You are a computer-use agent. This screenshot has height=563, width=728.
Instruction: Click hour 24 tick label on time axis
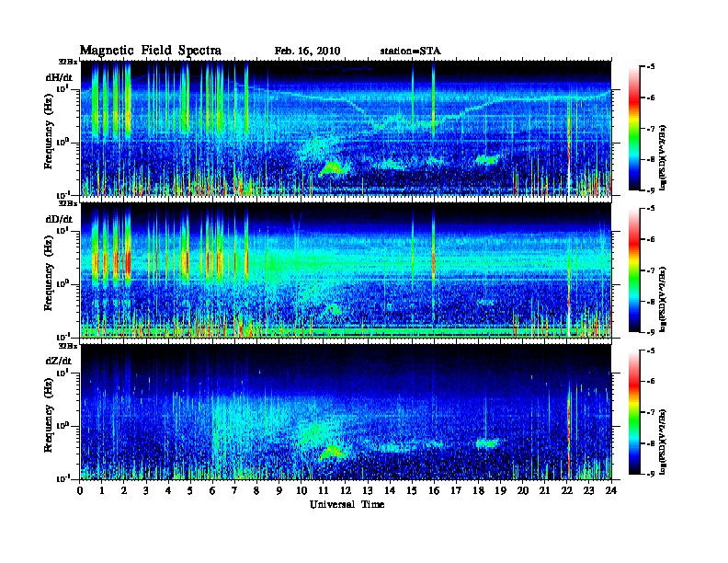[611, 490]
